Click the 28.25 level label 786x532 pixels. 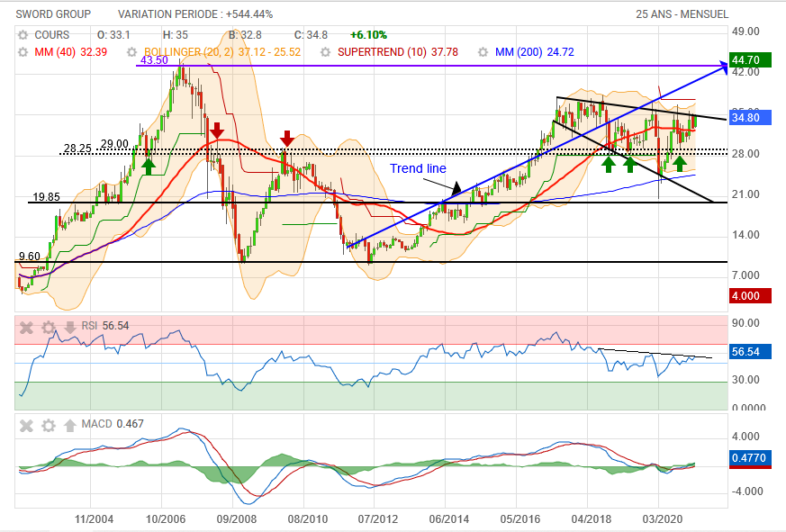77,149
